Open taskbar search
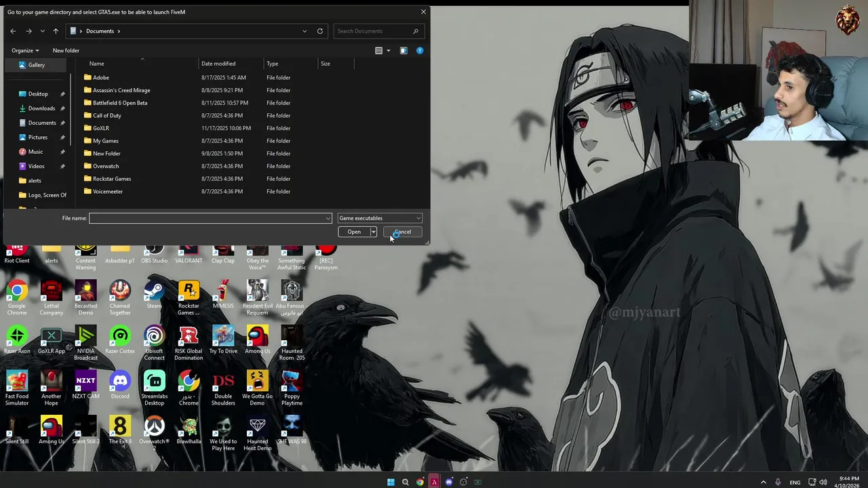868x488 pixels. point(405,482)
